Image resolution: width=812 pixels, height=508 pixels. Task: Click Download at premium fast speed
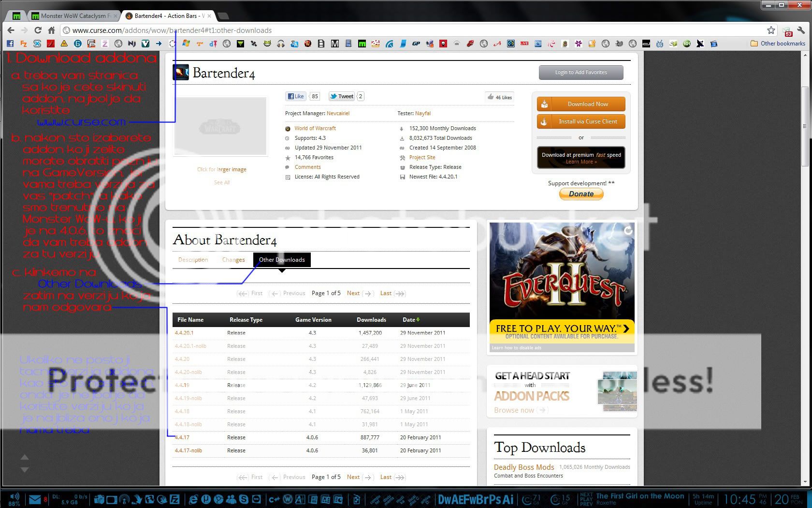[581, 158]
